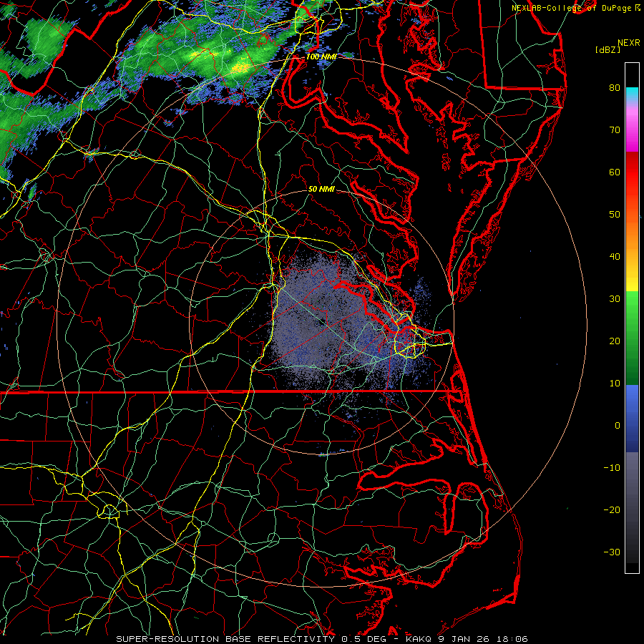The height and width of the screenshot is (644, 644).
Task: Click the NEXR label above the color scale
Action: click(x=628, y=43)
